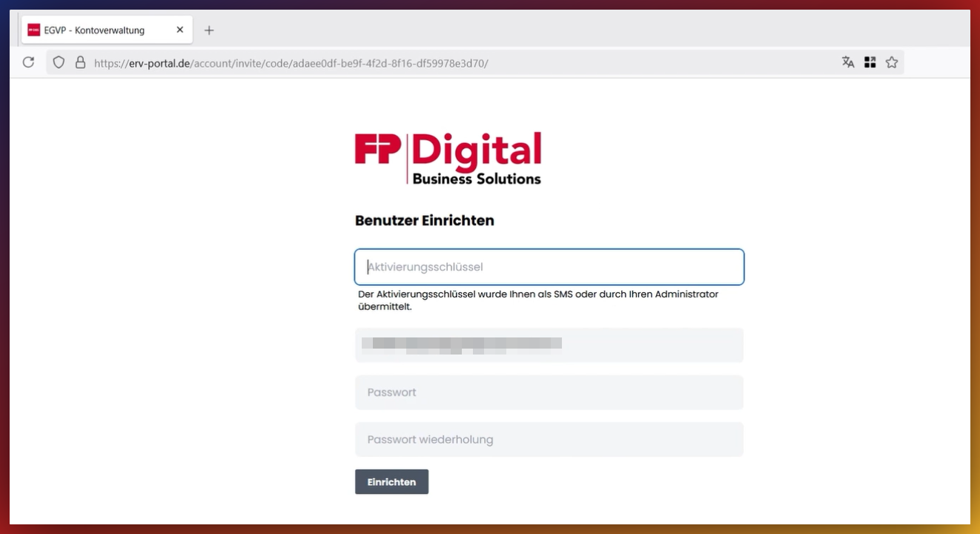The height and width of the screenshot is (534, 980).
Task: Click the QR/extensions grid icon in address bar
Action: click(x=870, y=62)
